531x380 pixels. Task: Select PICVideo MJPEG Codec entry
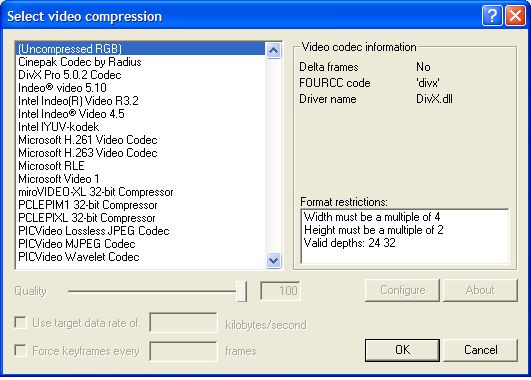(77, 244)
